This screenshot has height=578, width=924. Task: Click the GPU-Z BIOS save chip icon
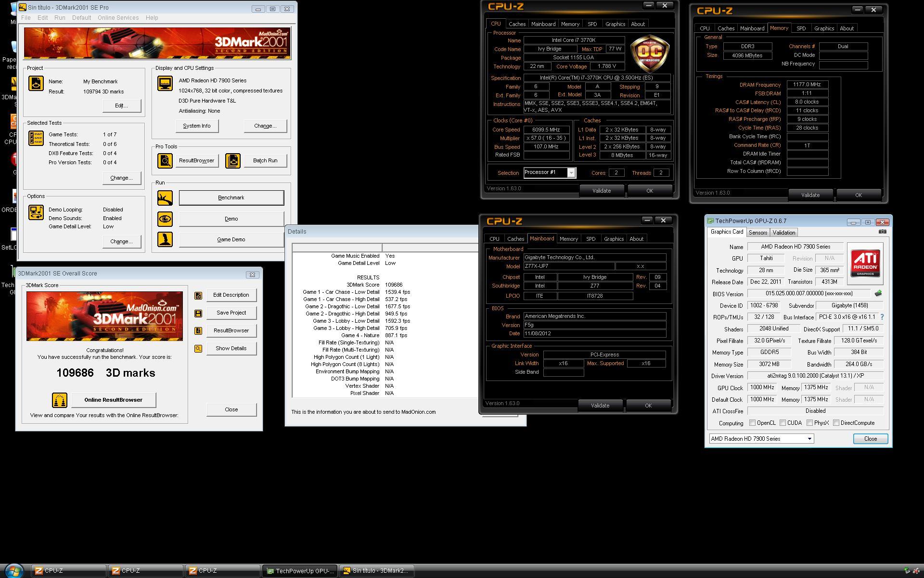878,293
